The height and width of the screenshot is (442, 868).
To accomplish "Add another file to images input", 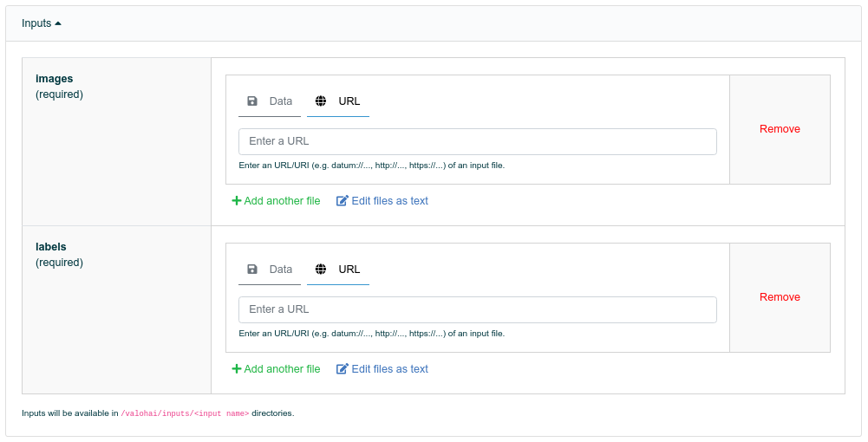I will (276, 201).
